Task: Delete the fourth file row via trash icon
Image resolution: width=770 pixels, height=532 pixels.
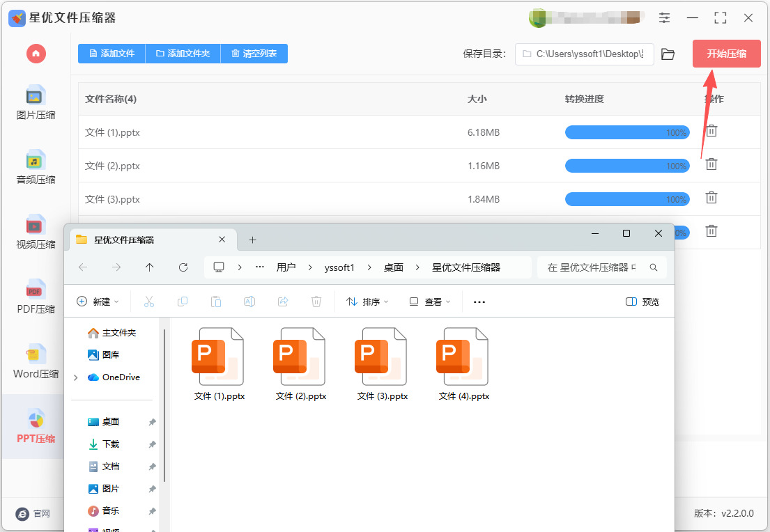Action: coord(711,231)
